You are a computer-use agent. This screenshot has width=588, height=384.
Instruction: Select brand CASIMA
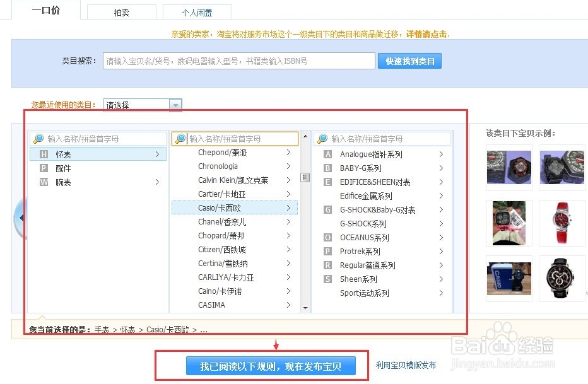[235, 305]
